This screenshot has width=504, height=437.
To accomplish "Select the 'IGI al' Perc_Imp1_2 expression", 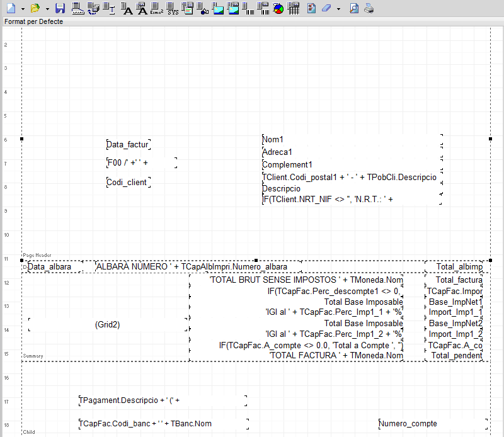I will click(296, 334).
